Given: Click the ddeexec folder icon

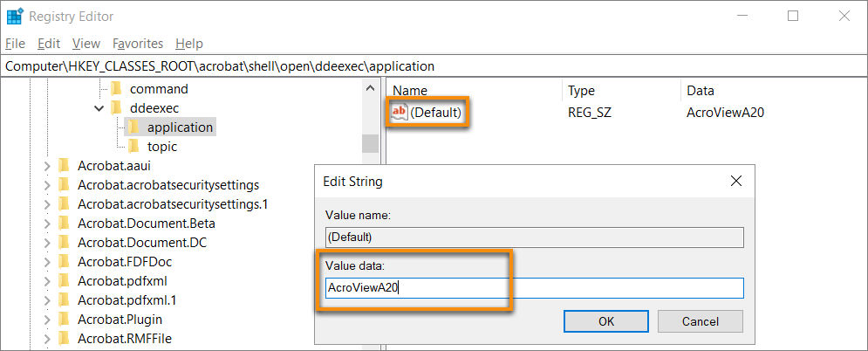Looking at the screenshot, I should click(116, 108).
